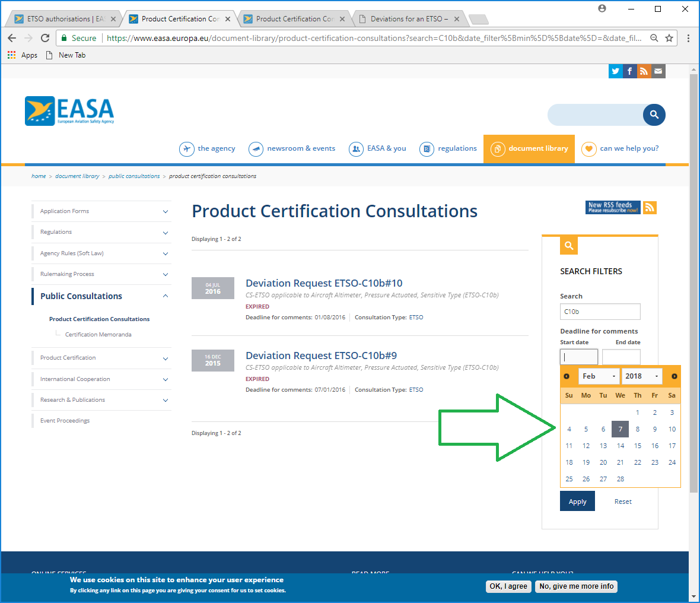700x603 pixels.
Task: Collapse the Public Consultations section
Action: pos(166,296)
